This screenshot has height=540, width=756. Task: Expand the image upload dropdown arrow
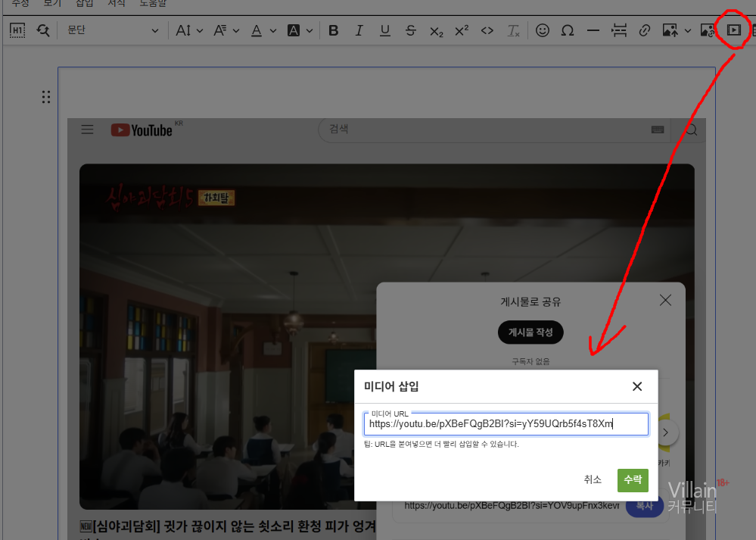(687, 30)
